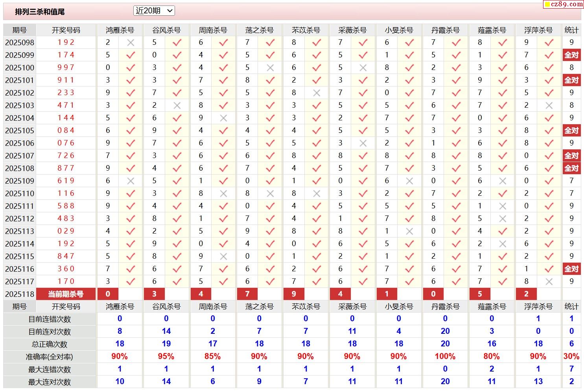Click the red checkmark for 谷风杀号 in row 2025098
Viewport: 584px width, 392px height.
pyautogui.click(x=177, y=42)
